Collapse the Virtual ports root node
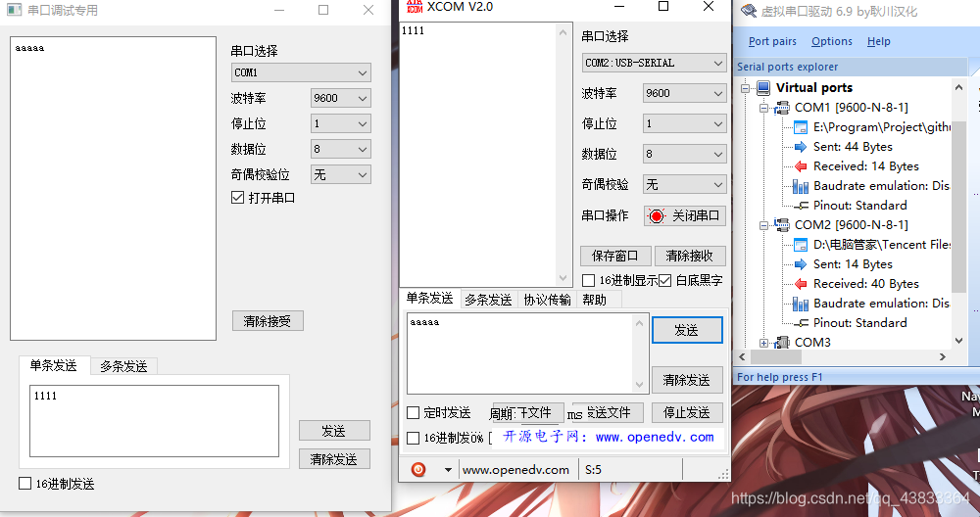 [x=745, y=88]
